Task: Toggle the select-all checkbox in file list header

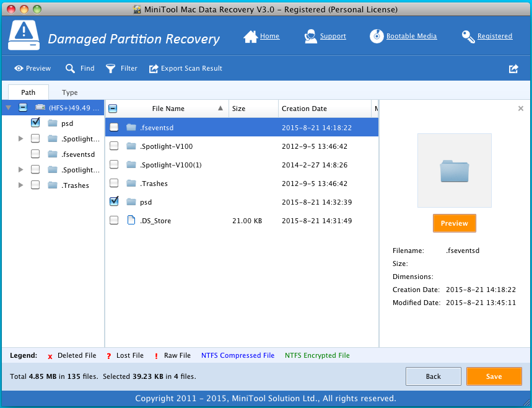Action: (x=113, y=109)
